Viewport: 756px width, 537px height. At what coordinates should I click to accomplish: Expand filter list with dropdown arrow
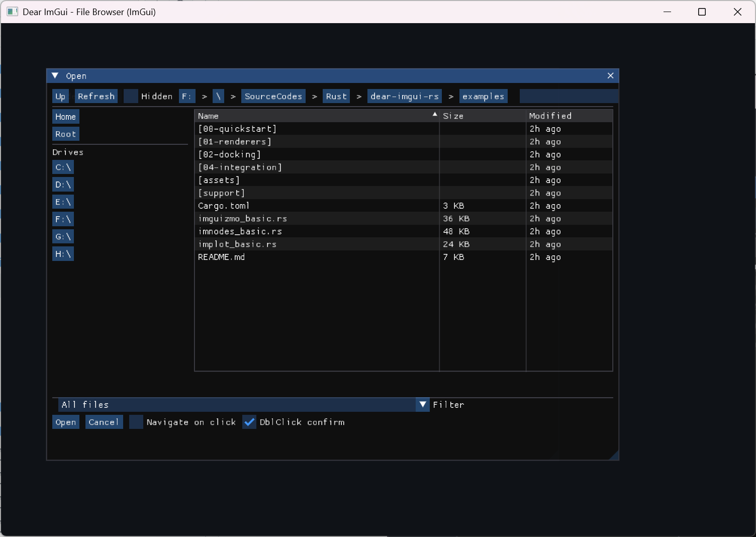tap(423, 405)
